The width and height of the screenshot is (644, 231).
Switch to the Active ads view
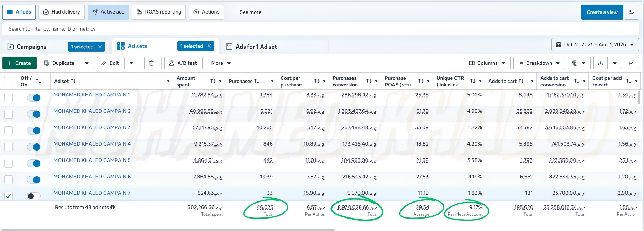click(x=108, y=12)
